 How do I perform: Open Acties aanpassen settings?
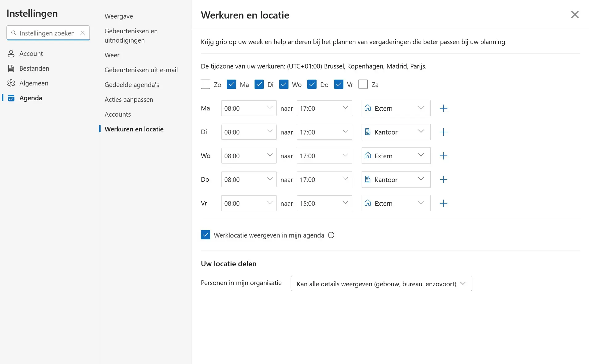pos(129,100)
